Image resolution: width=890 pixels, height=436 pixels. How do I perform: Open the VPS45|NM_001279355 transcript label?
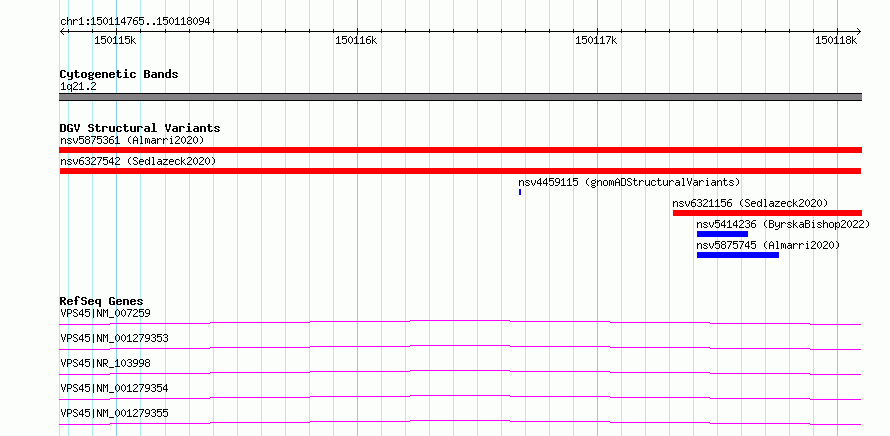114,413
